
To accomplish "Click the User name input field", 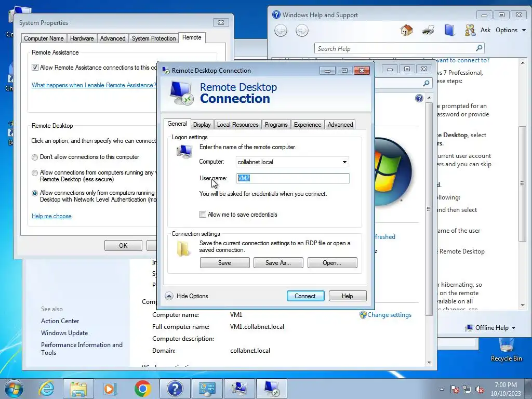I will point(293,178).
